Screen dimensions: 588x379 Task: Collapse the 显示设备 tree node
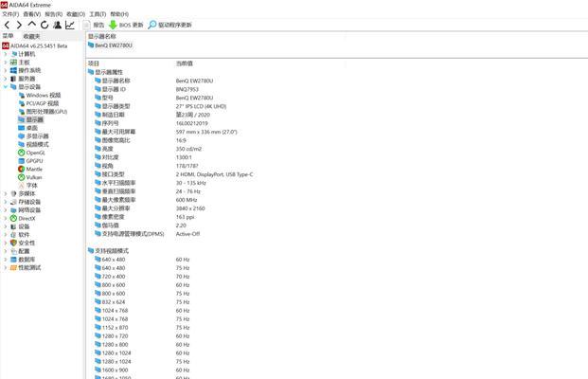[6, 87]
